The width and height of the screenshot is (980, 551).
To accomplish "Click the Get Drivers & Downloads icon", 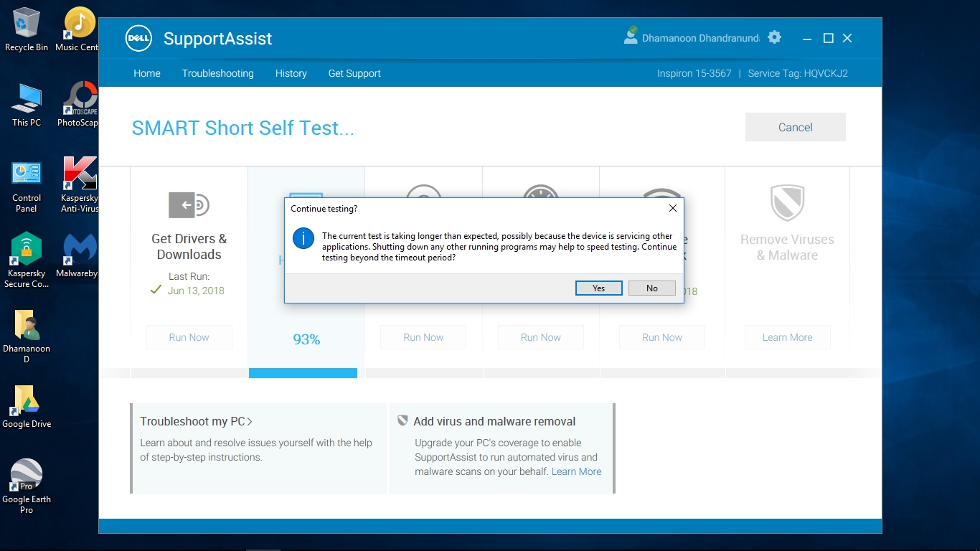I will tap(189, 205).
